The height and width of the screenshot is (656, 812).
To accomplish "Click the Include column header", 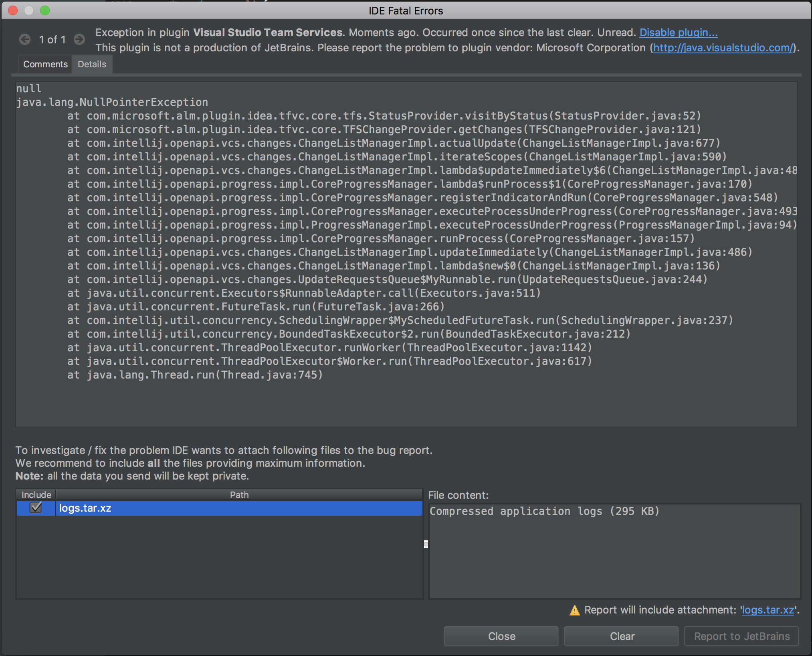I will pyautogui.click(x=36, y=494).
